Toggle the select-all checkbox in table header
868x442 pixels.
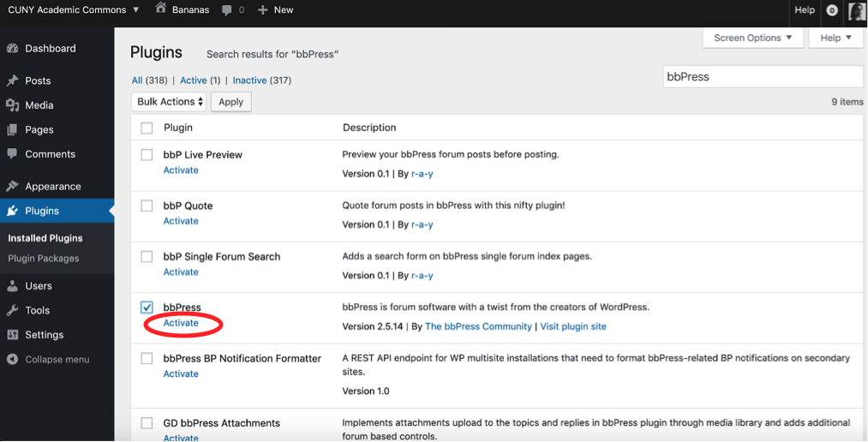point(147,128)
